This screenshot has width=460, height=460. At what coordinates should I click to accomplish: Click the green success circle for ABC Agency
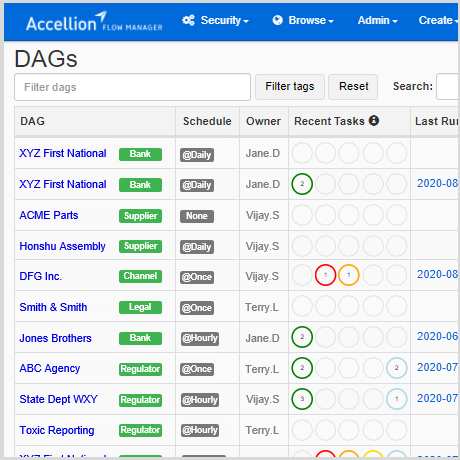pos(302,368)
